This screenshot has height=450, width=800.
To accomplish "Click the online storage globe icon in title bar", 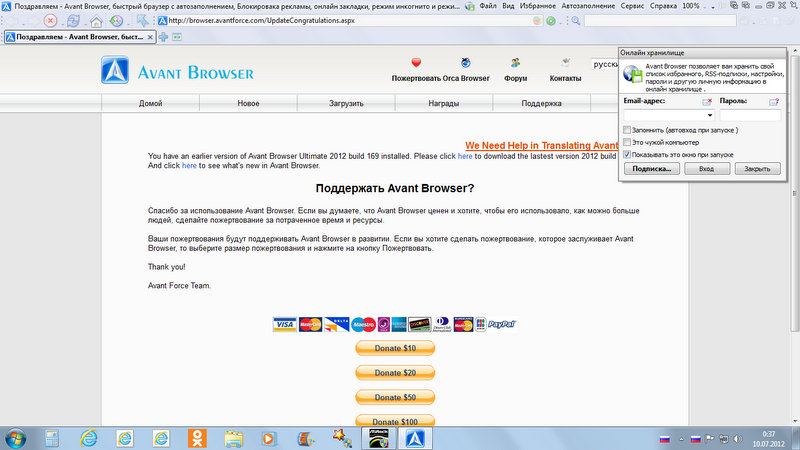I will (470, 6).
